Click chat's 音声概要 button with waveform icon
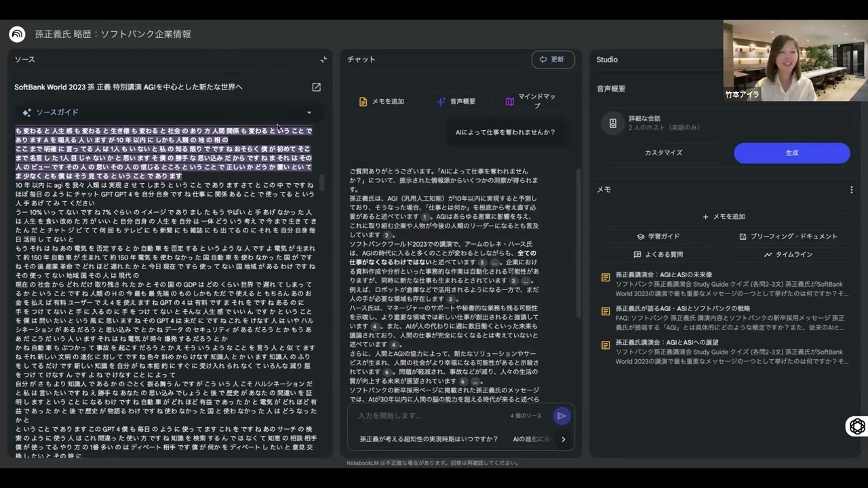Image resolution: width=868 pixels, height=488 pixels. tap(456, 102)
